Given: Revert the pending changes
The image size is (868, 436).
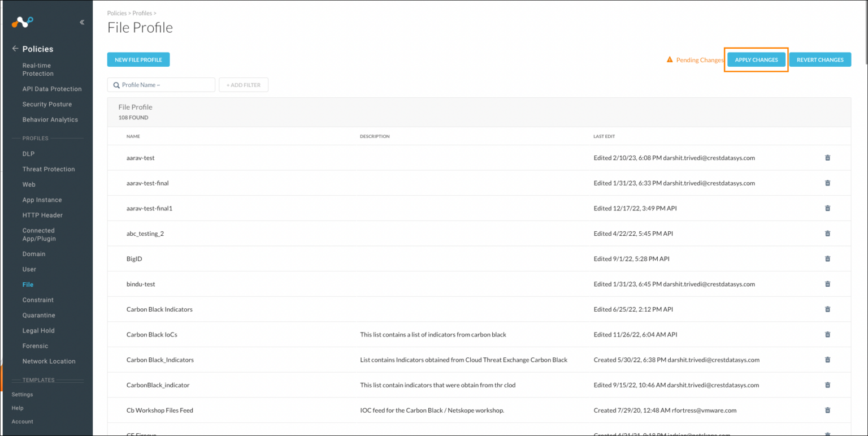Looking at the screenshot, I should 820,59.
